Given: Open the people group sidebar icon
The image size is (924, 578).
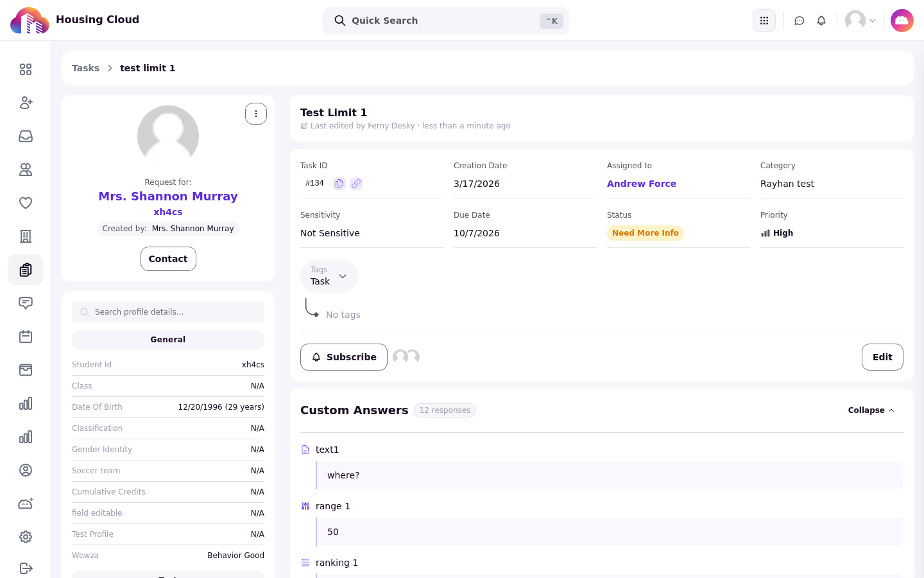Looking at the screenshot, I should click(26, 170).
